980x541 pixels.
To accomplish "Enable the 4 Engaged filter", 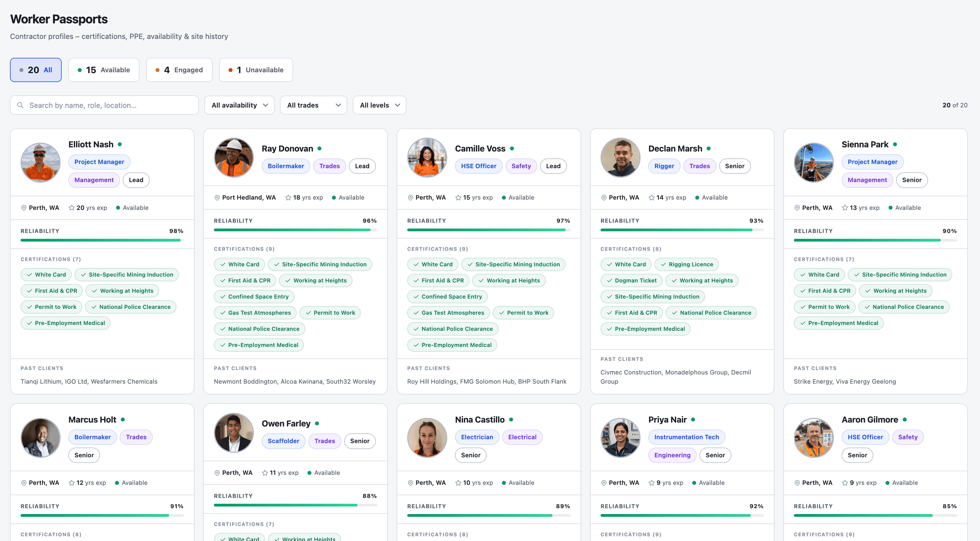I will (x=179, y=70).
